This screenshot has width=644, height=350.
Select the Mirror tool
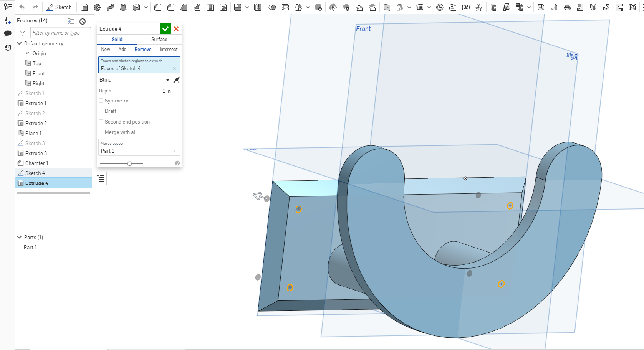[x=258, y=7]
